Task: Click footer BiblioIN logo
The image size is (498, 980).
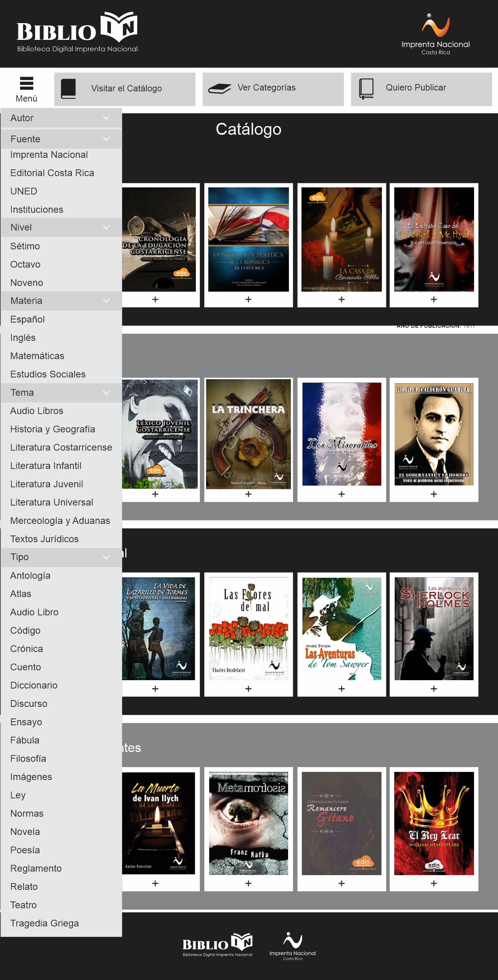Action: click(x=217, y=945)
